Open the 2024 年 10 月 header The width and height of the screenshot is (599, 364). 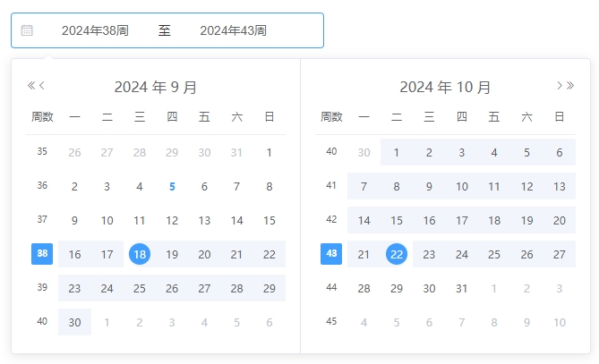pyautogui.click(x=445, y=87)
